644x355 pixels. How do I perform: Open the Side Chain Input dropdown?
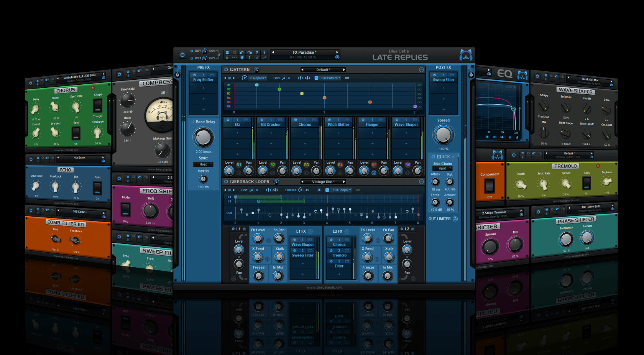[442, 168]
